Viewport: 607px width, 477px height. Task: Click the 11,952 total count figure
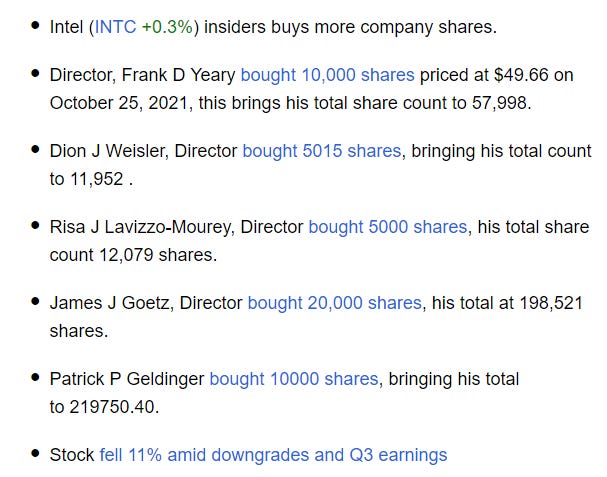[x=97, y=179]
